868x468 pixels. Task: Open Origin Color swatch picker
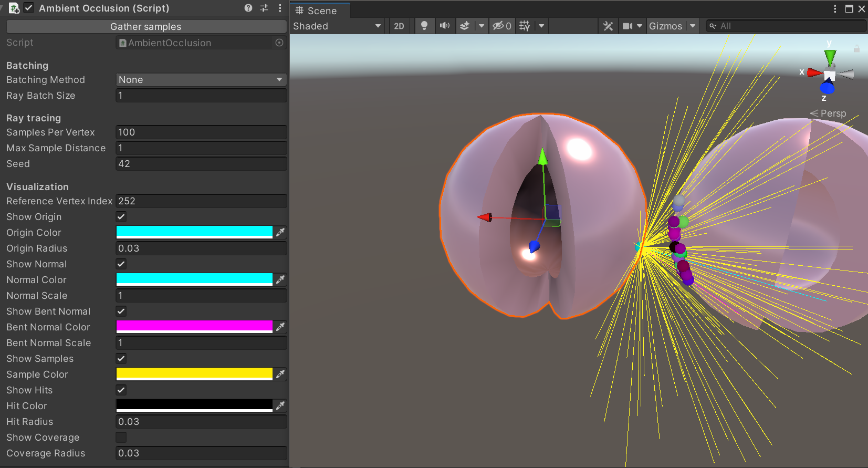pos(194,232)
